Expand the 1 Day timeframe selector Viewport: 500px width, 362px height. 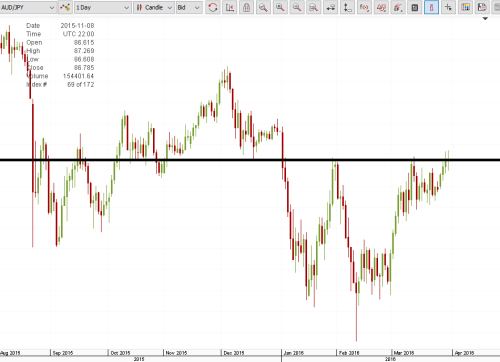(102, 7)
